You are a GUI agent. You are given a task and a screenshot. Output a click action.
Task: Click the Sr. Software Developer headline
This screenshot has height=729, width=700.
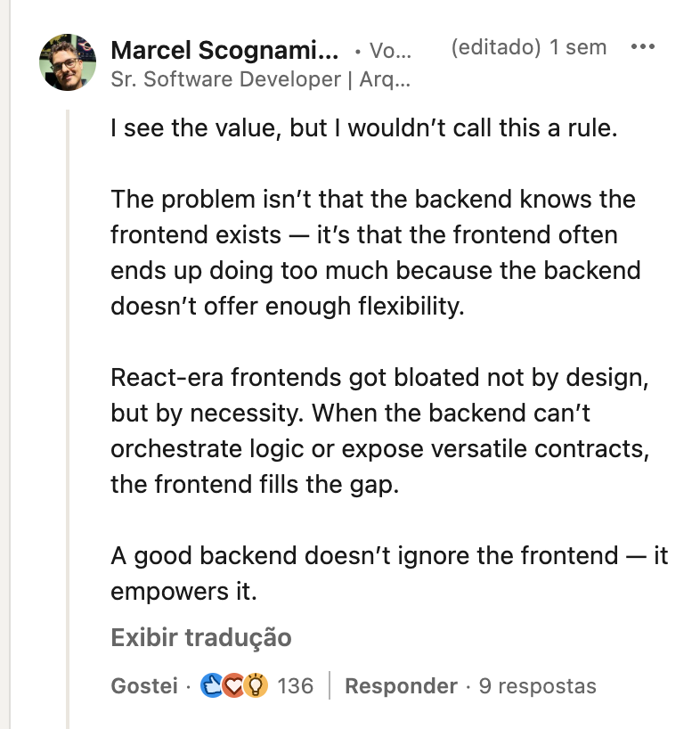click(260, 79)
